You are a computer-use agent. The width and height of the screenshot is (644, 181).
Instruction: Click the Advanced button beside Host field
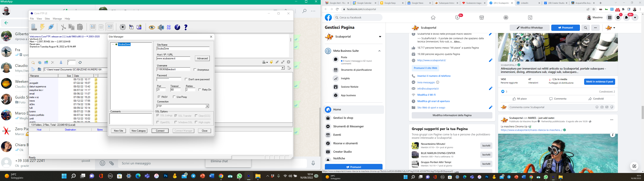coord(202,58)
